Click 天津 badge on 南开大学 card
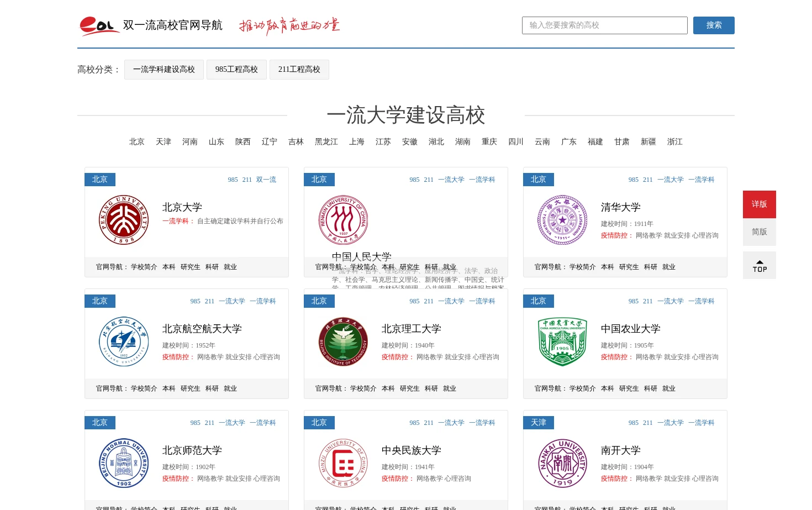Screen dimensions: 812x510 (x=539, y=423)
